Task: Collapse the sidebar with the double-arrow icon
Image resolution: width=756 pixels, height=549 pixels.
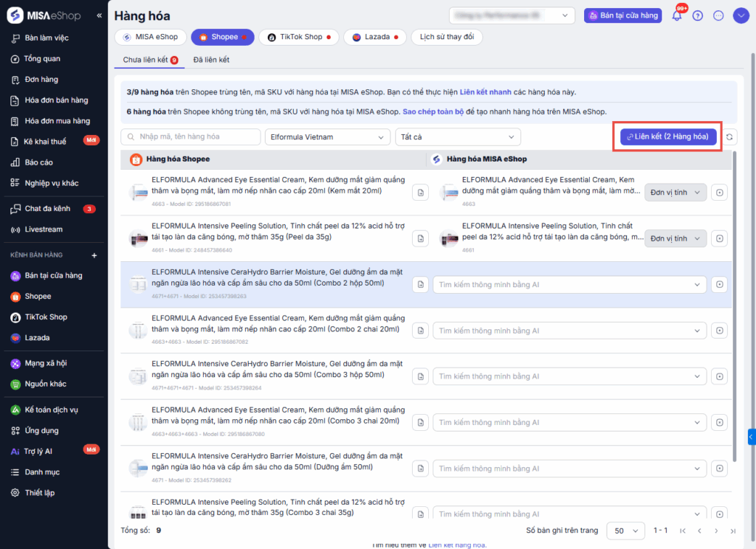Action: [100, 15]
